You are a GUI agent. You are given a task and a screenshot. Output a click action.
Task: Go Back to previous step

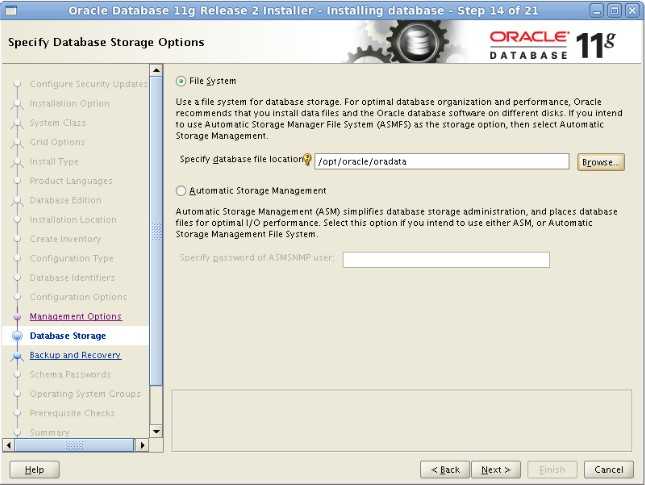coord(445,469)
